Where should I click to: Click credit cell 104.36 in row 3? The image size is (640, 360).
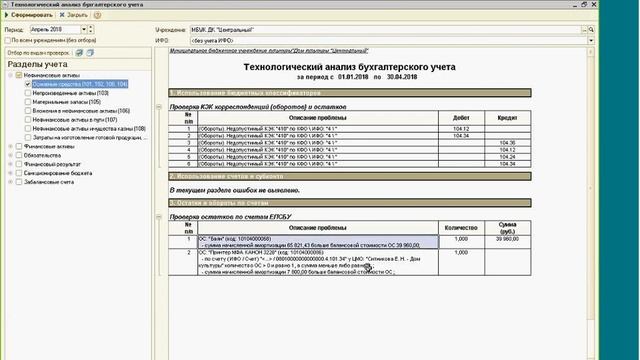[x=507, y=143]
